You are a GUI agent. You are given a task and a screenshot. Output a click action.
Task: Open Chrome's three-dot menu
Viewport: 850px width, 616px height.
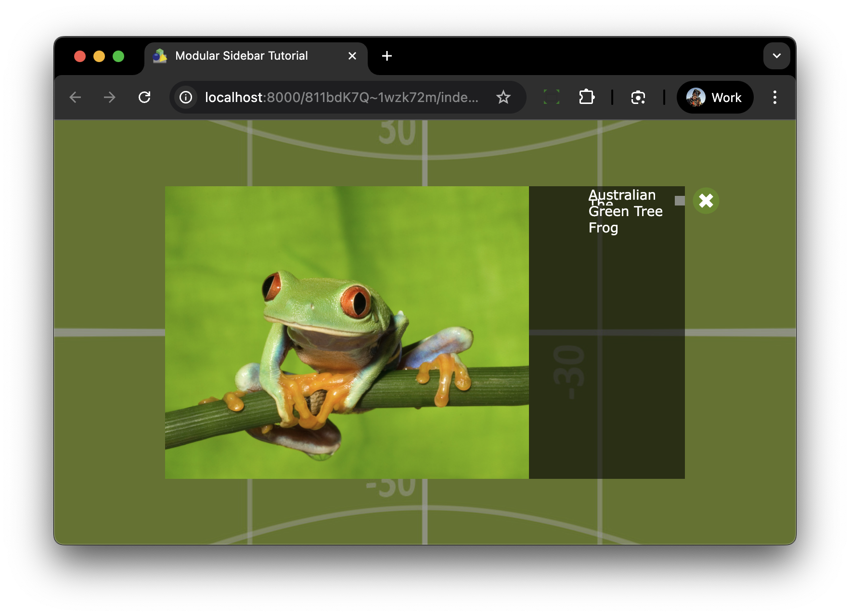coord(775,97)
